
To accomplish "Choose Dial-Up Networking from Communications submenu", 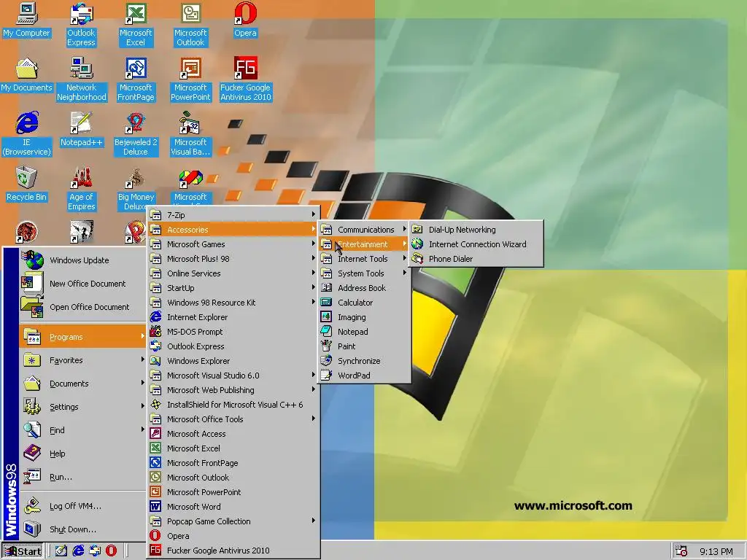I will click(x=476, y=230).
